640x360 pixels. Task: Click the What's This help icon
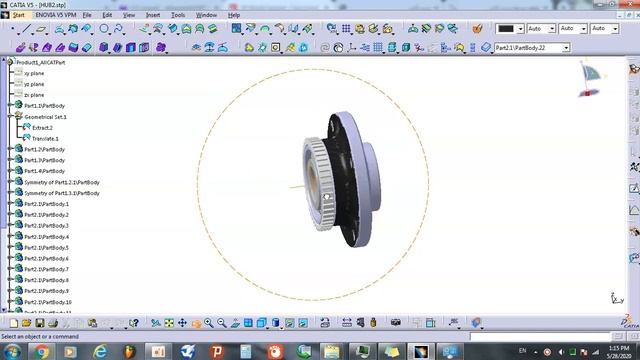coord(133,323)
